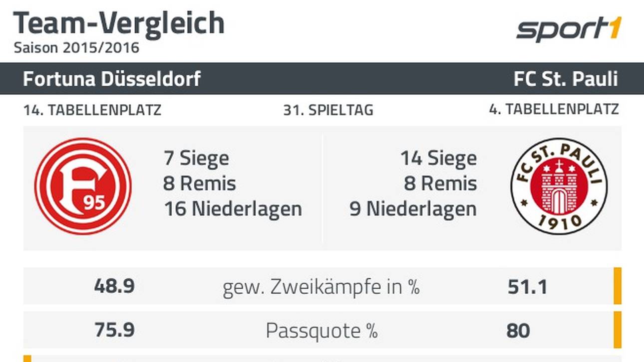This screenshot has width=644, height=362.
Task: Click the Fortuna Düsseldorf club crest
Action: (x=83, y=186)
